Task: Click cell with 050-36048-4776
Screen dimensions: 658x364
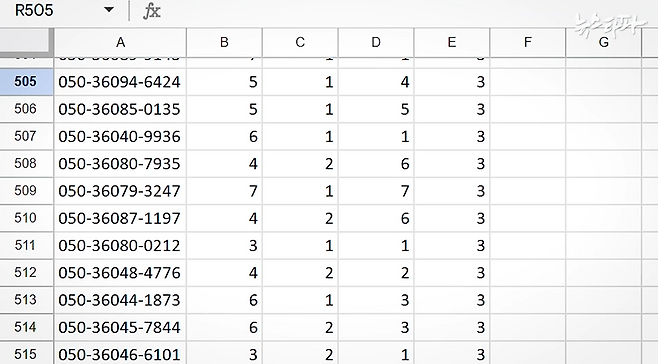Action: point(120,273)
